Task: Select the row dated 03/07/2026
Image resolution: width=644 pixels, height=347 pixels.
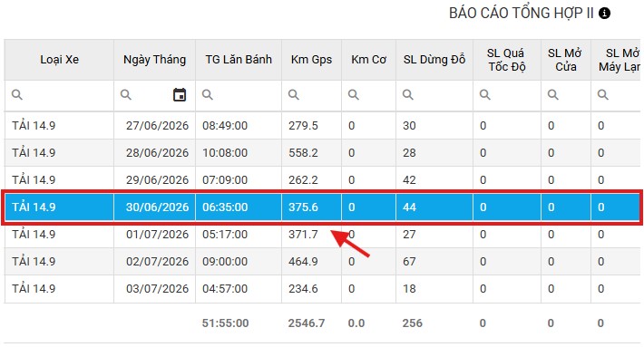Action: [x=322, y=288]
